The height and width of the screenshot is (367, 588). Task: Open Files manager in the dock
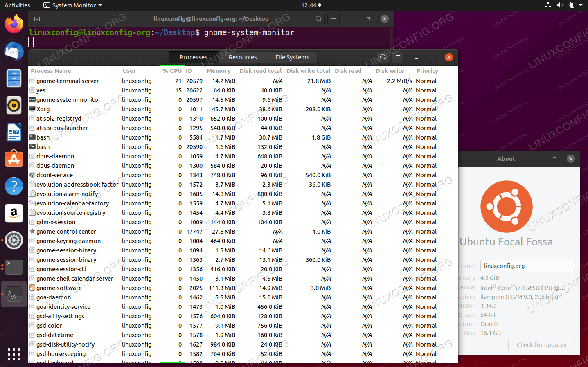tap(14, 78)
